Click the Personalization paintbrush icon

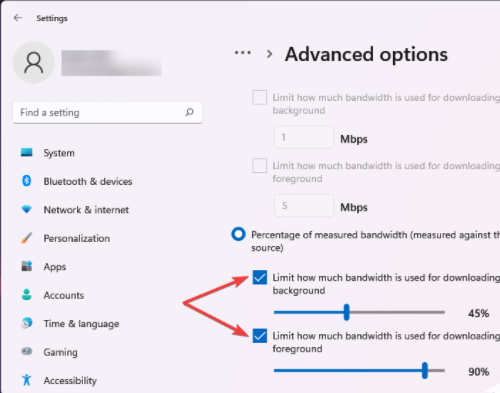pos(27,238)
